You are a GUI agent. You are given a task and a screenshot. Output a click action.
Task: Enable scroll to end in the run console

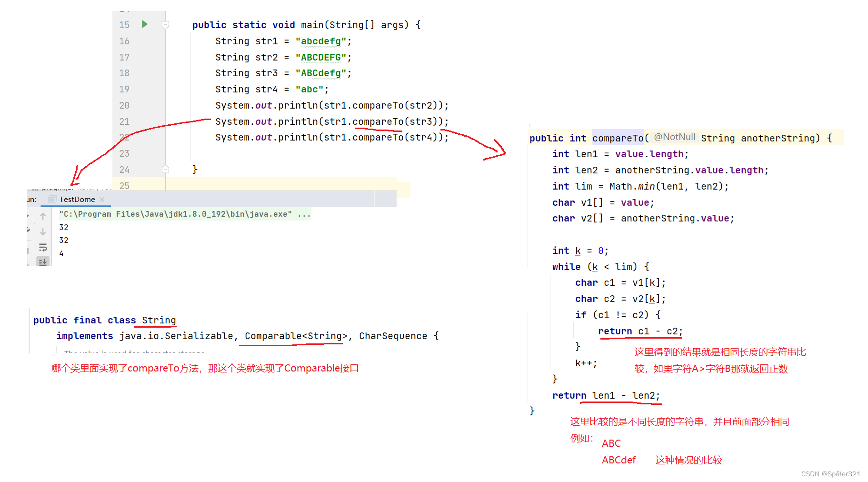tap(43, 261)
